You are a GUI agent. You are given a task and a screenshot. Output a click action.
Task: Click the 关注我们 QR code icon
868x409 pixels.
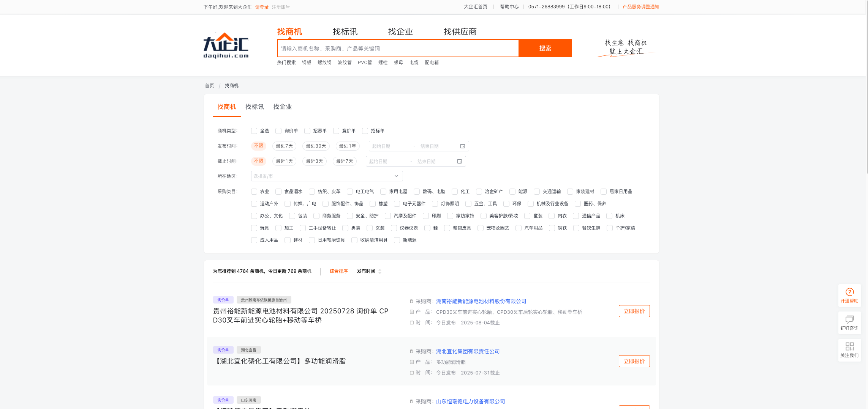(x=849, y=350)
